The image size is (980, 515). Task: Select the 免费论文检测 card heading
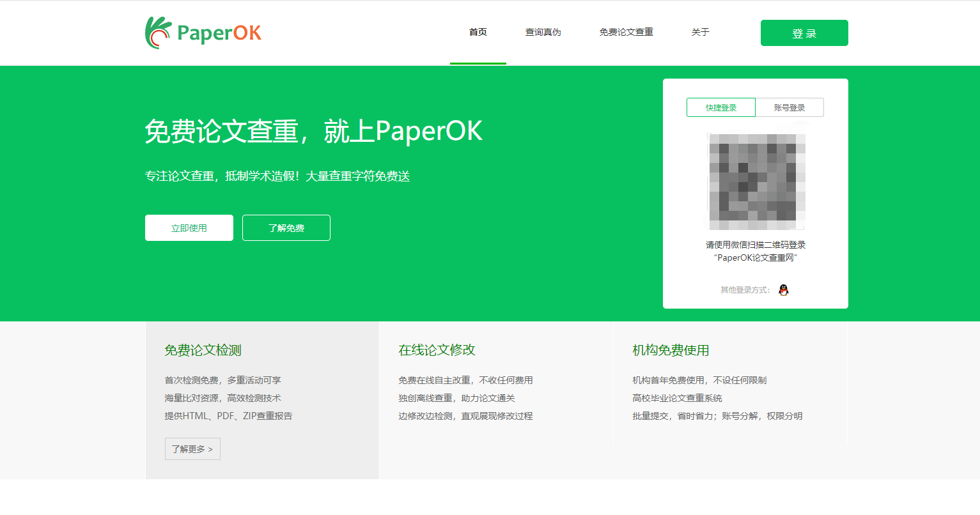[203, 350]
